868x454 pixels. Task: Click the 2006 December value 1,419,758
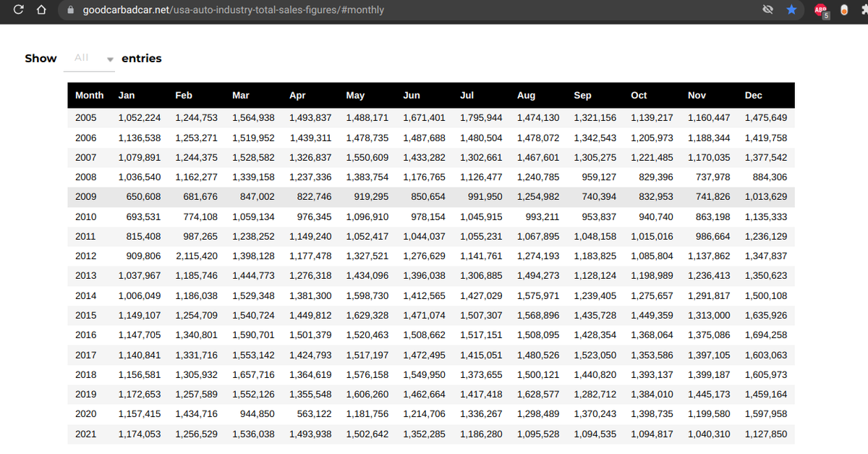[766, 138]
